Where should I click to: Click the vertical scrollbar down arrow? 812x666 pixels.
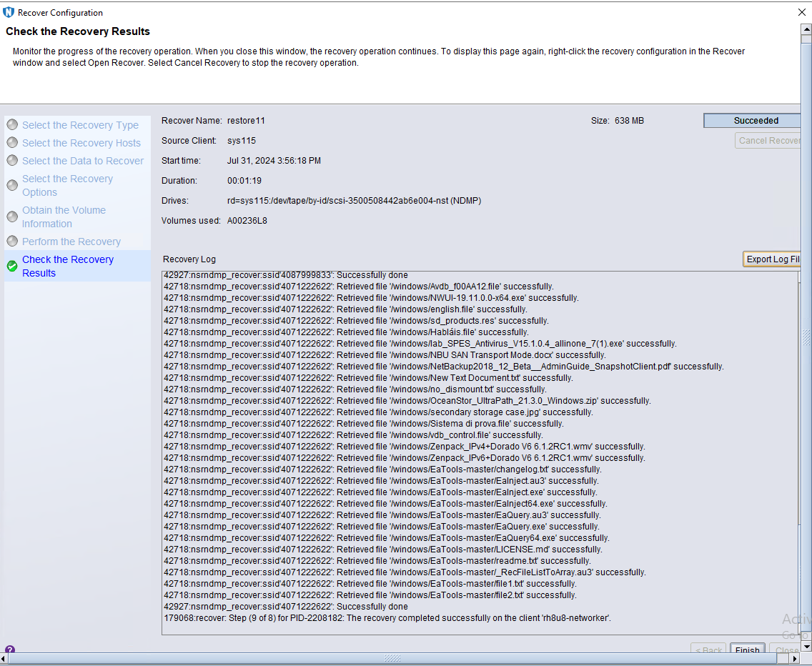click(806, 646)
